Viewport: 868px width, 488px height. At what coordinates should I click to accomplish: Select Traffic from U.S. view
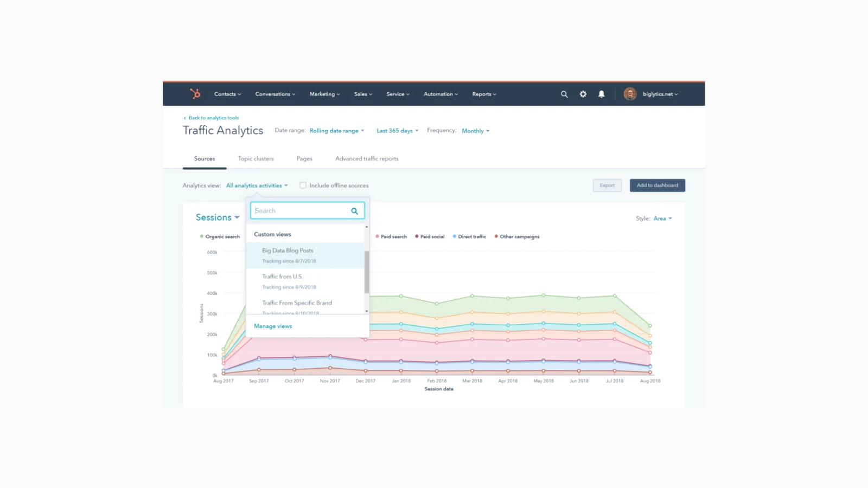point(305,281)
